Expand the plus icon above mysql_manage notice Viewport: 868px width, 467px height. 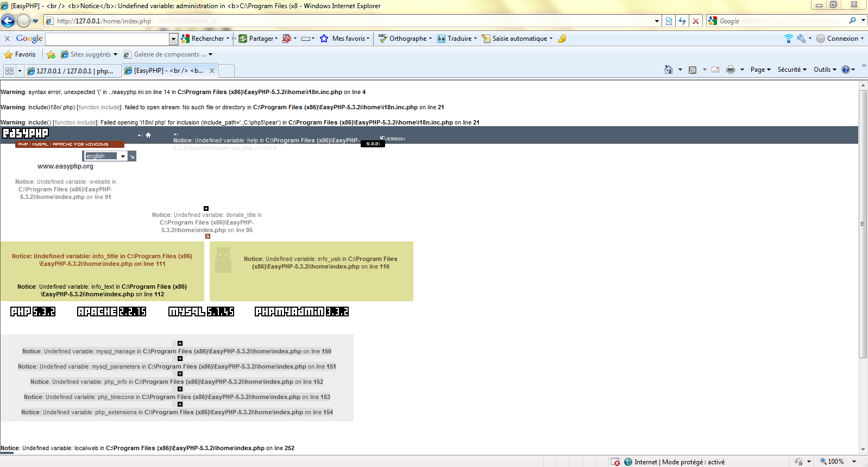[180, 344]
